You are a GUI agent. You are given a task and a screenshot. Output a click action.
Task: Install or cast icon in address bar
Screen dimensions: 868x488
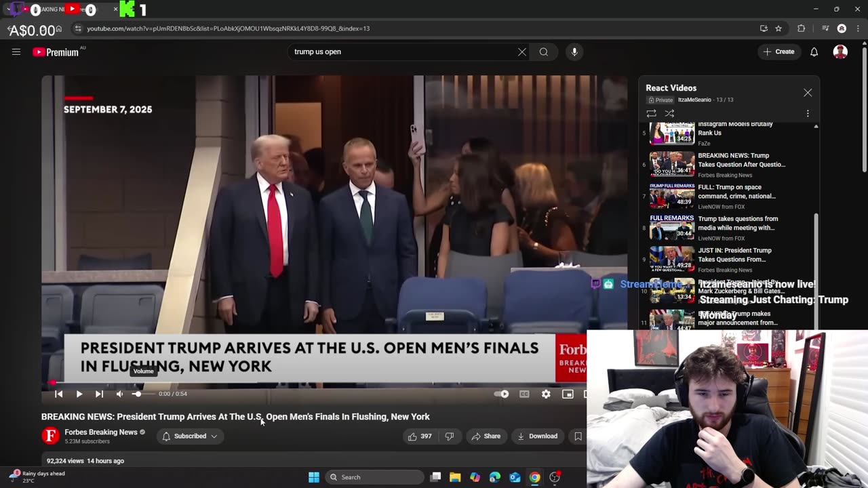click(764, 28)
